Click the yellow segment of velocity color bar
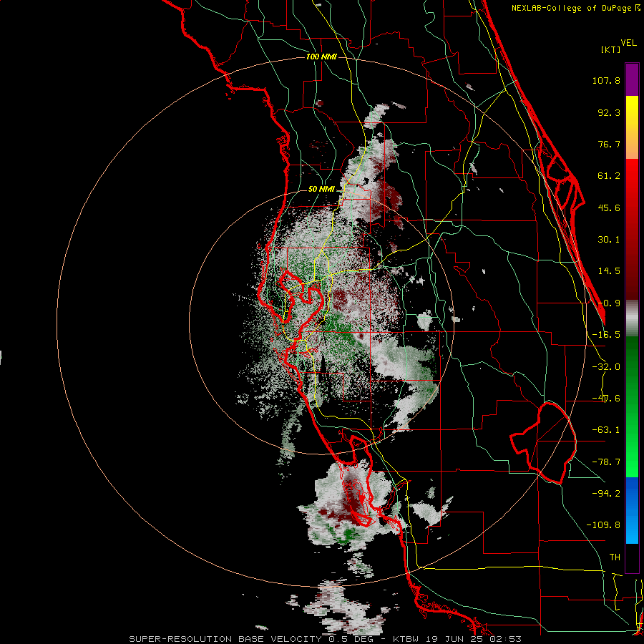This screenshot has height=644, width=644. (632, 127)
